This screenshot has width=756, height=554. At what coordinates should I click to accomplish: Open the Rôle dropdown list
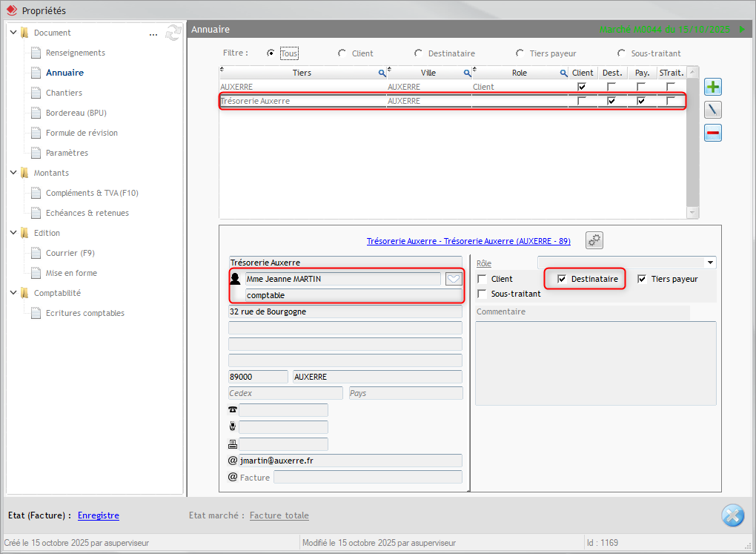pos(711,263)
